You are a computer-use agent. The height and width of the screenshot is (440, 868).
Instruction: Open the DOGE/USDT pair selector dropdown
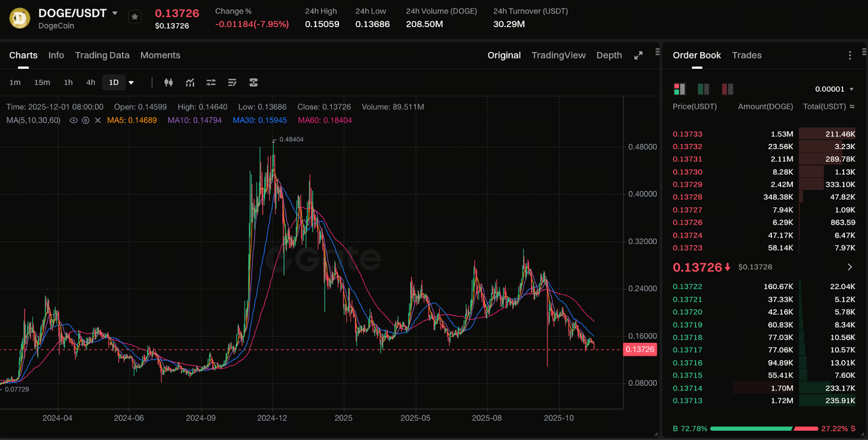point(115,13)
